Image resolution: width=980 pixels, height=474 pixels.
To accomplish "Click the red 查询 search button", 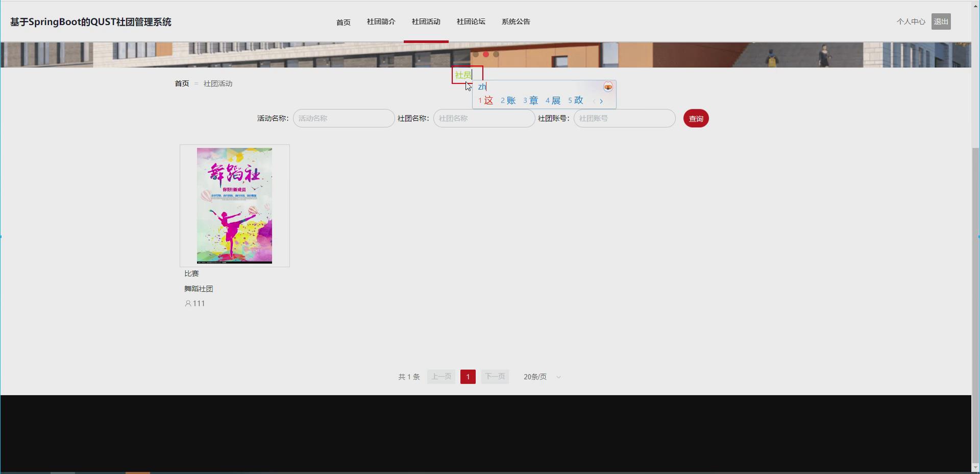I will (x=696, y=118).
